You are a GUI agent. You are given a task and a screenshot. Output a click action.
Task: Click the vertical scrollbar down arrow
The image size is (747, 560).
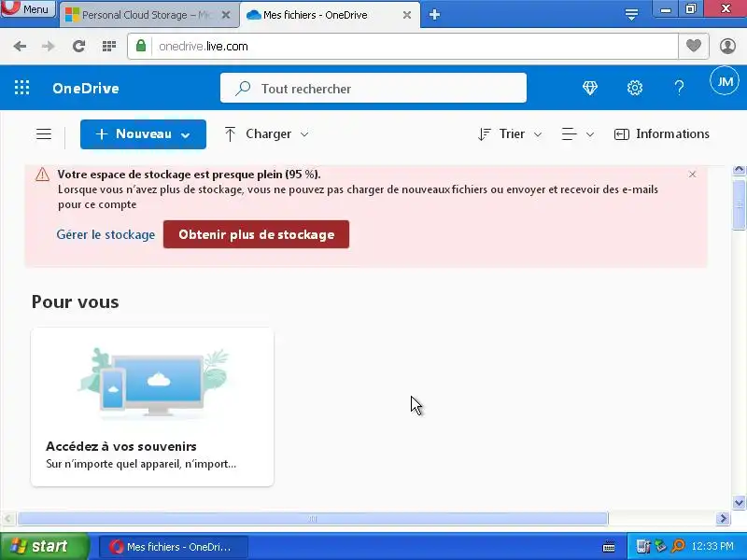[740, 503]
